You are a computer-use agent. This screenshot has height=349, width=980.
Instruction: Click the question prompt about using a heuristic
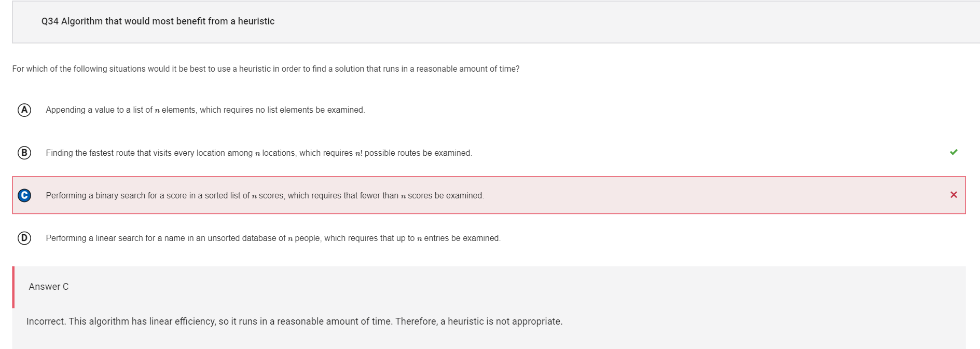(266, 69)
